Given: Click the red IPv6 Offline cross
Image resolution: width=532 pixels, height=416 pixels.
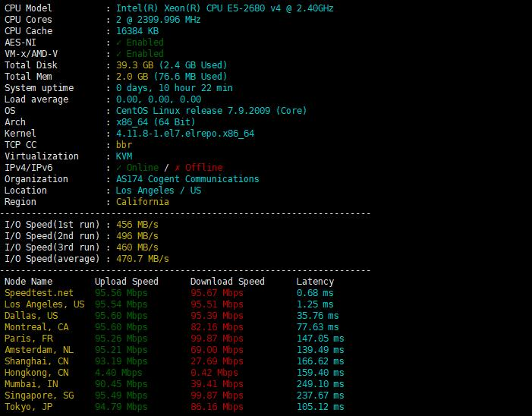Looking at the screenshot, I should [x=177, y=168].
